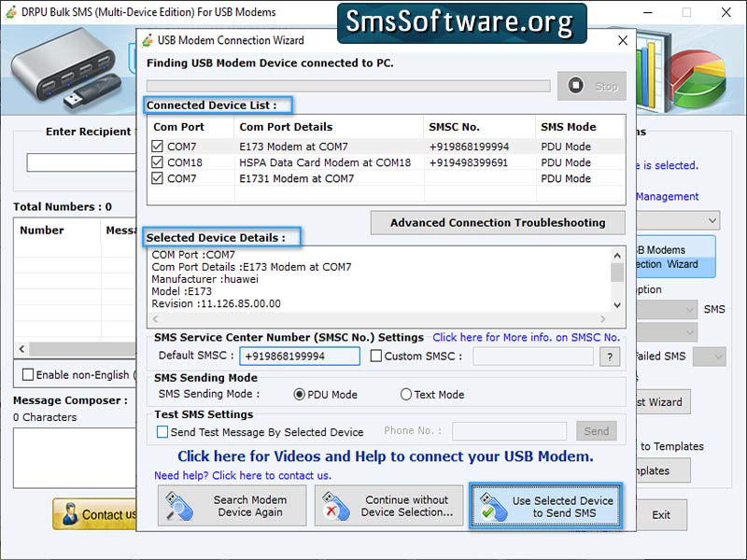Open Advanced Connection Troubleshooting

498,223
